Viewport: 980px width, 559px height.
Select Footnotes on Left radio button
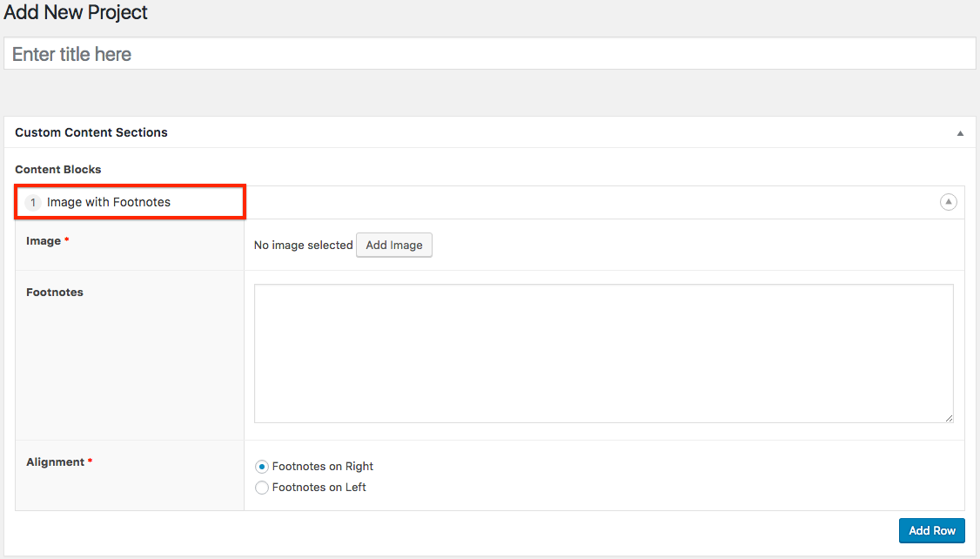point(262,488)
